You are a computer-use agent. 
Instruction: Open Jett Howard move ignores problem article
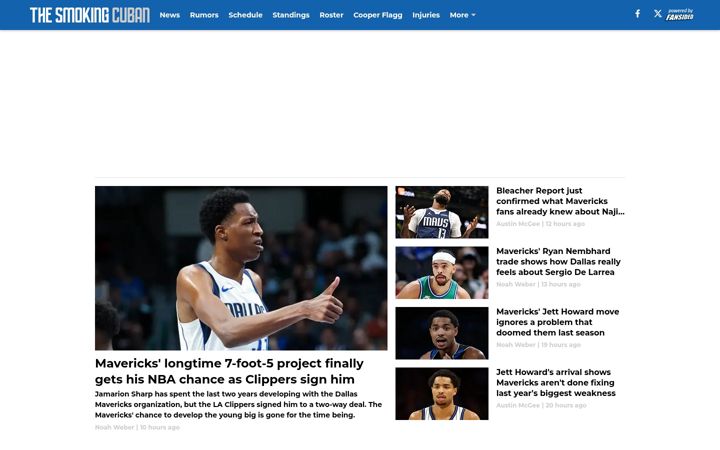coord(557,322)
